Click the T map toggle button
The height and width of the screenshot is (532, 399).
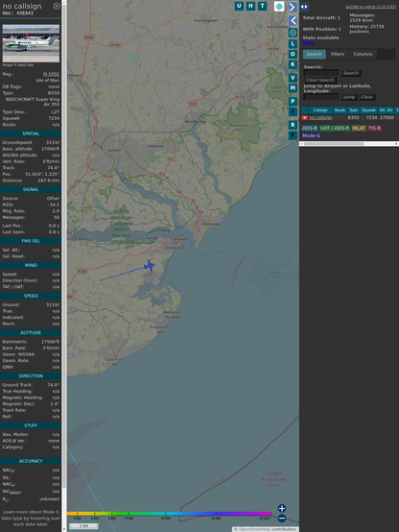pos(262,6)
